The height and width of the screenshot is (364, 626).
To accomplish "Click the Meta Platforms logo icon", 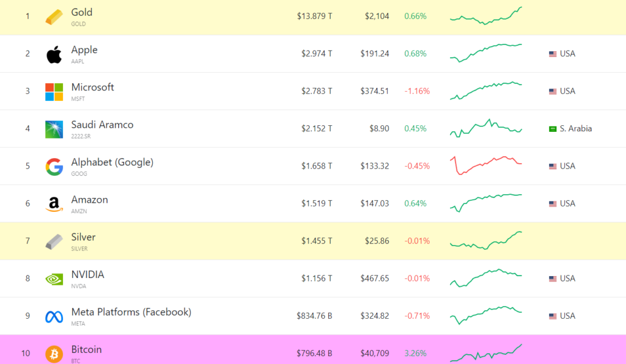I will pyautogui.click(x=54, y=316).
